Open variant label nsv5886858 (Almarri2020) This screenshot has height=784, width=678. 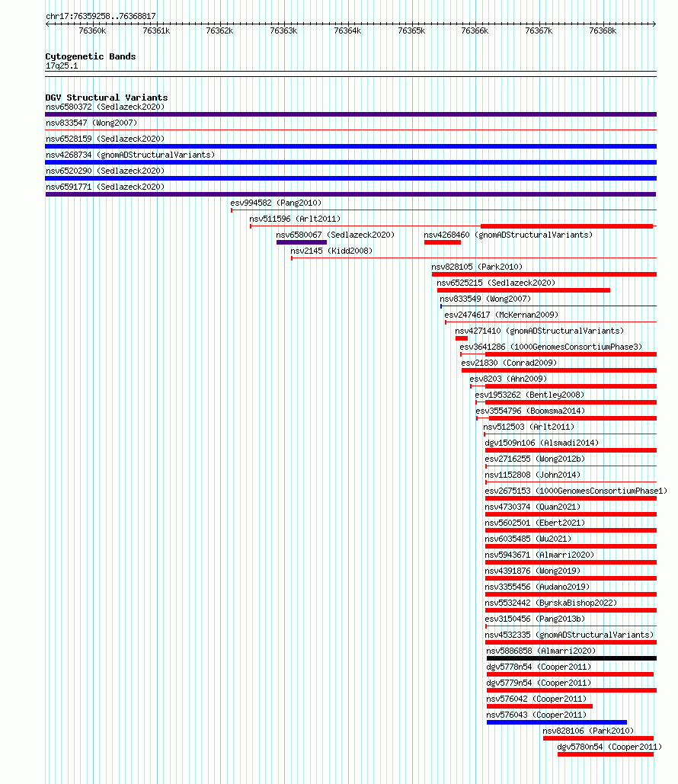tap(541, 651)
